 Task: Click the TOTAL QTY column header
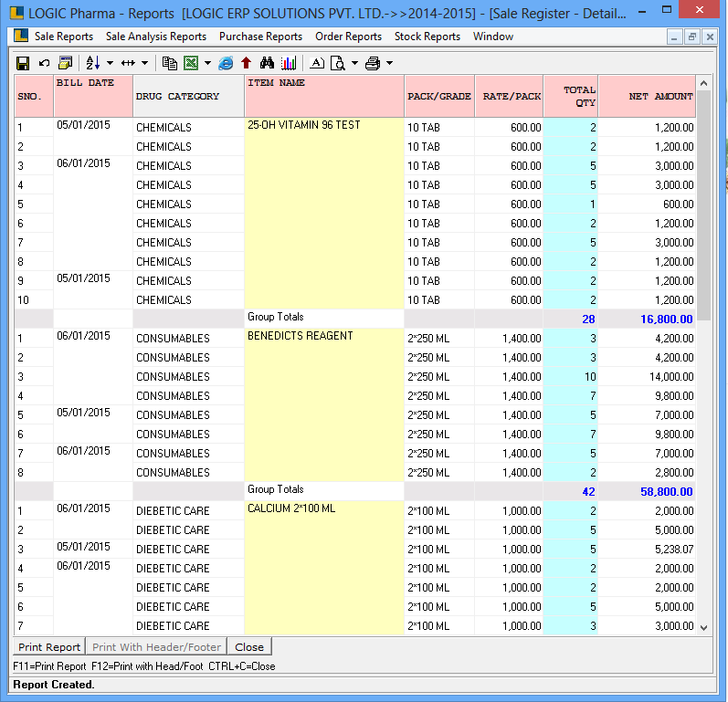coord(571,96)
